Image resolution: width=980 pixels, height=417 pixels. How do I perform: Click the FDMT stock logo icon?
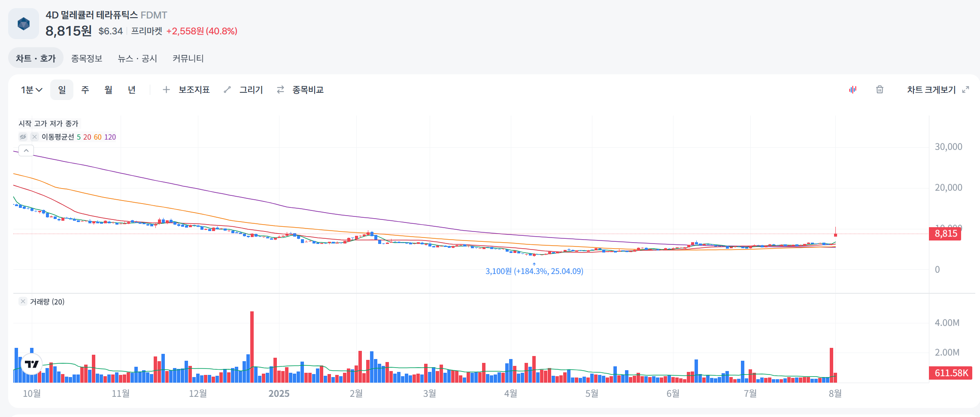24,24
